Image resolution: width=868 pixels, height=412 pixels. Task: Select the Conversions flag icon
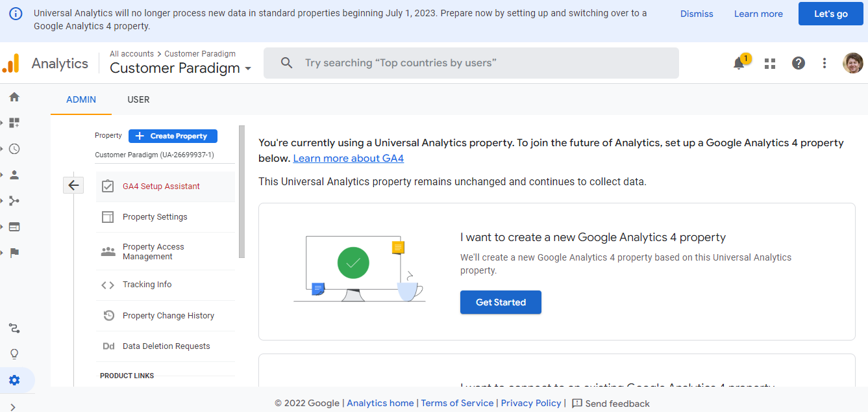click(14, 252)
